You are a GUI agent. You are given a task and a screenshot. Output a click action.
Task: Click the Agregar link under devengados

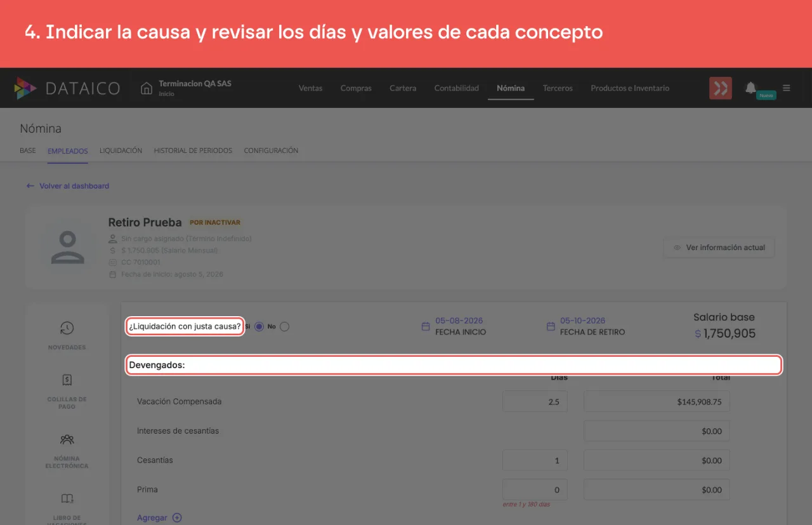pos(152,517)
